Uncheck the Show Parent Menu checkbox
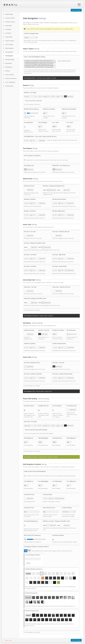This screenshot has height=644, width=85. point(24,410)
